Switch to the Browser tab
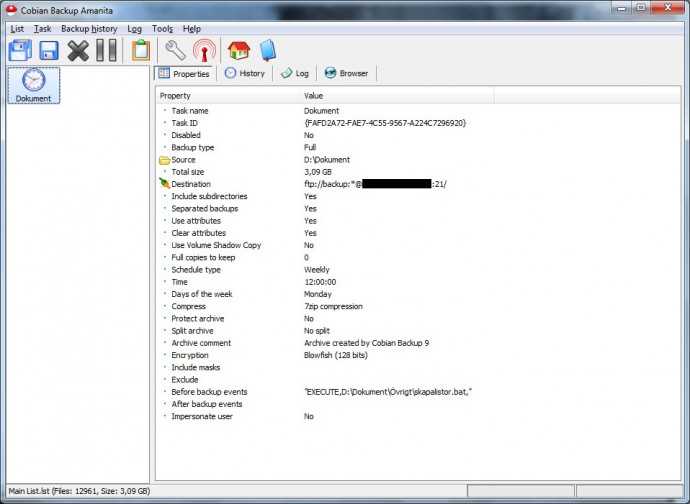The image size is (690, 504). point(346,74)
